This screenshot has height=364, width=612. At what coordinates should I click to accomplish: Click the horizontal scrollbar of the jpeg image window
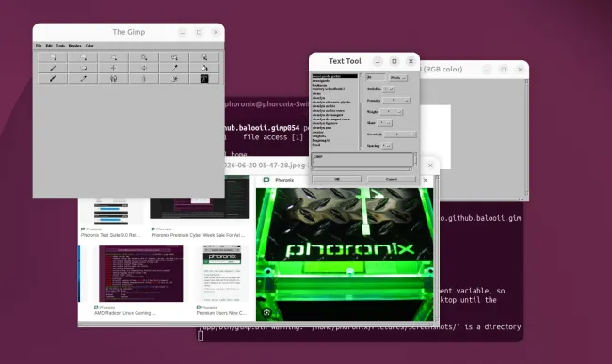coord(256,324)
